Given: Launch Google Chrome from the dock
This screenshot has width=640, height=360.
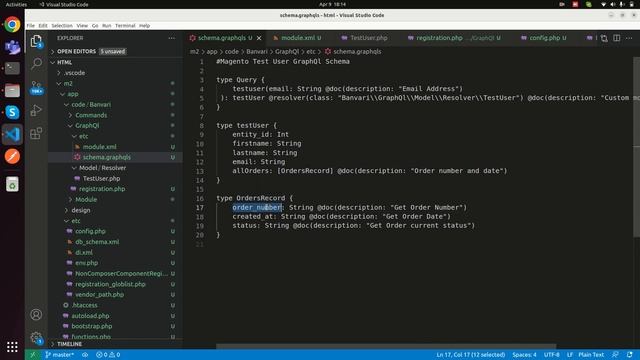Looking at the screenshot, I should 12,24.
